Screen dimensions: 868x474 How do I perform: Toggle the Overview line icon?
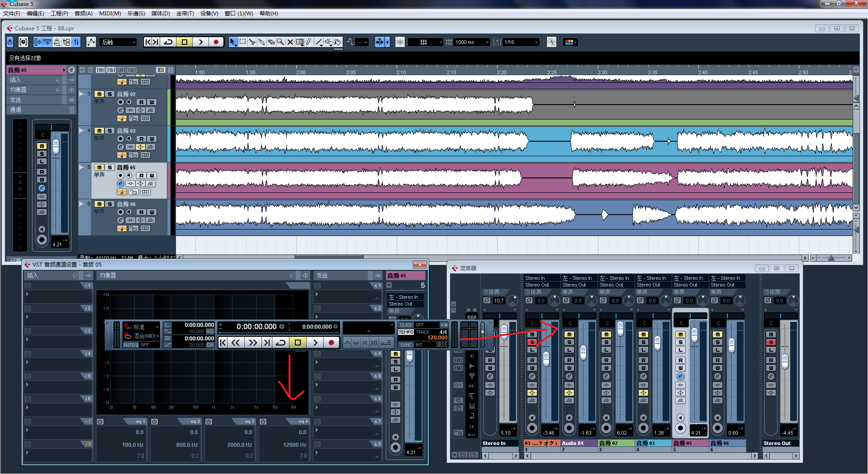click(57, 42)
